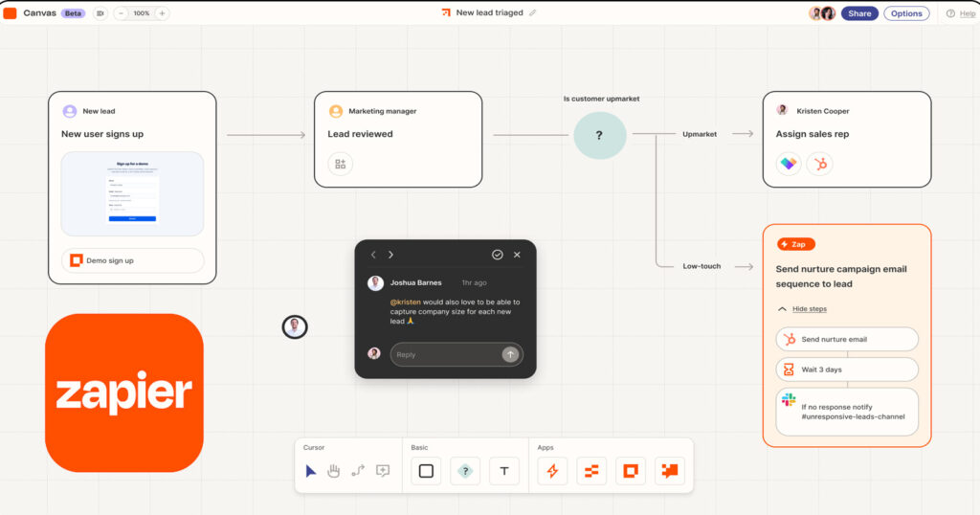
Task: Choose the connector path tool
Action: pos(358,470)
